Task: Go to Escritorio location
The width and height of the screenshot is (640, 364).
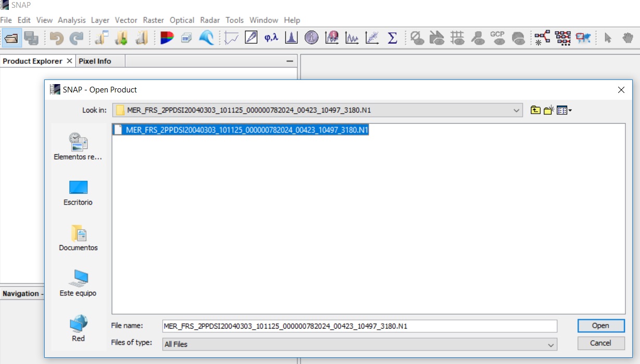Action: [78, 193]
